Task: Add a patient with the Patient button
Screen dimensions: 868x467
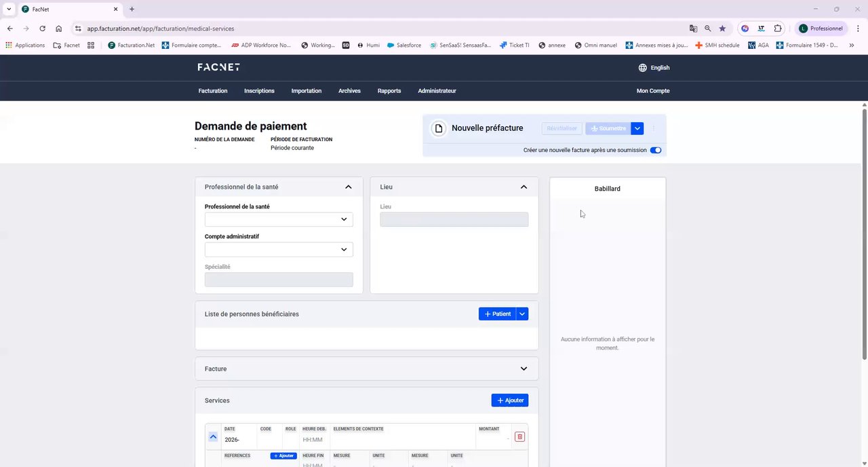Action: (x=497, y=314)
